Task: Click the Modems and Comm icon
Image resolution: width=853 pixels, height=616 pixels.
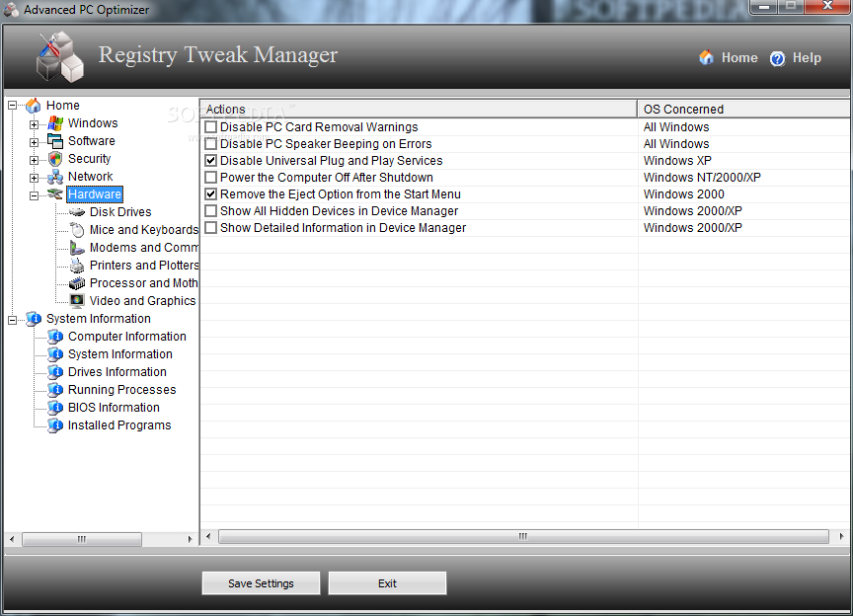Action: [77, 248]
